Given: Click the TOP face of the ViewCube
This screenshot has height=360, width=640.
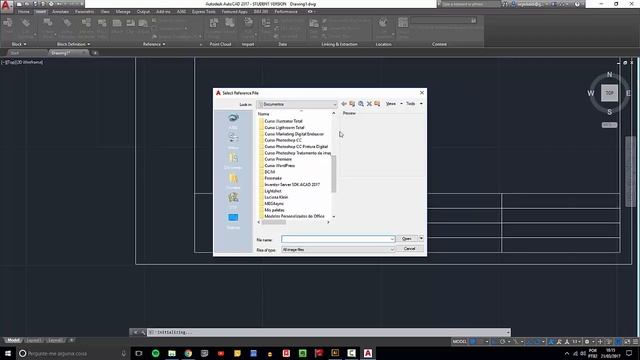Looking at the screenshot, I should [x=609, y=93].
